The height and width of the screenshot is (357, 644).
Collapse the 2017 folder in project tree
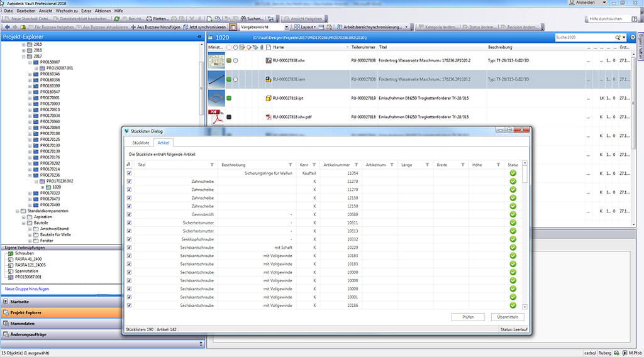[x=24, y=56]
